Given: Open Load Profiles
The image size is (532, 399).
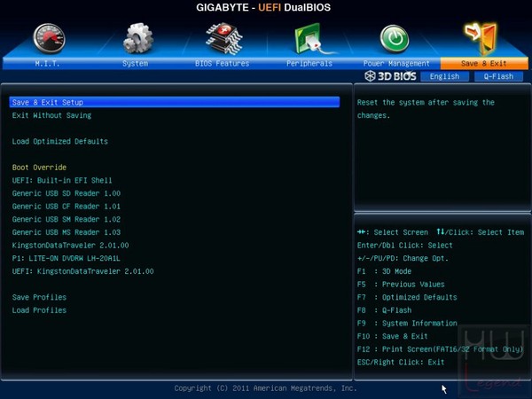Looking at the screenshot, I should (39, 310).
